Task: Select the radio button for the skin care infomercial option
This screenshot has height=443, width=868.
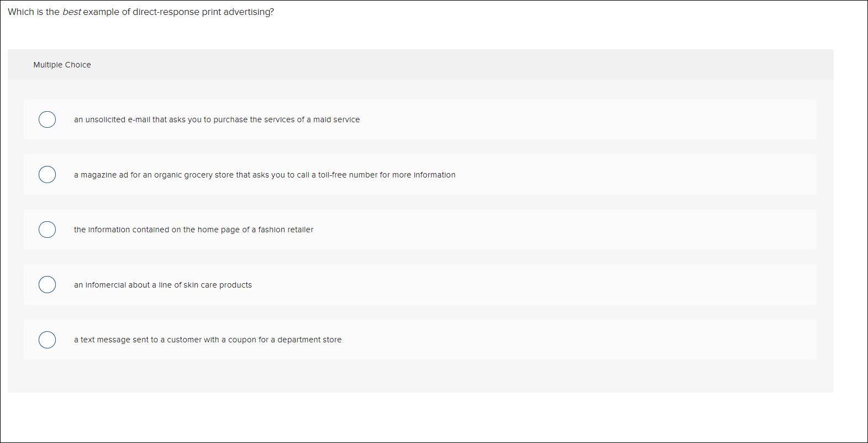Action: [47, 284]
